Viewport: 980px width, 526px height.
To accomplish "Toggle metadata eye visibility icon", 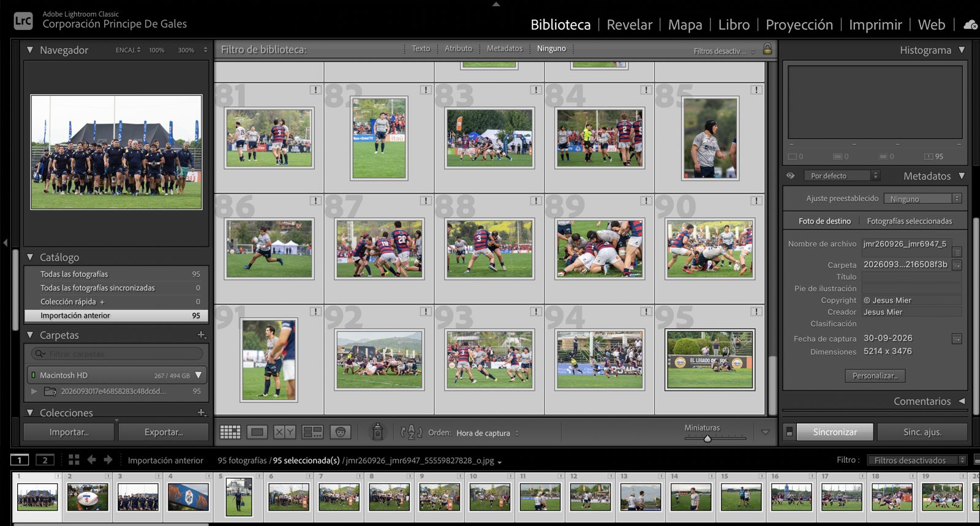I will (791, 176).
